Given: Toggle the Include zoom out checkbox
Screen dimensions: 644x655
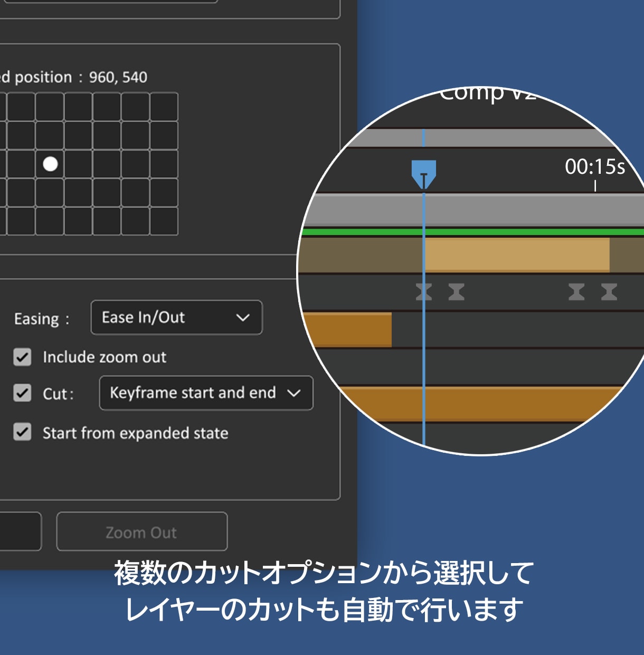Looking at the screenshot, I should point(22,357).
